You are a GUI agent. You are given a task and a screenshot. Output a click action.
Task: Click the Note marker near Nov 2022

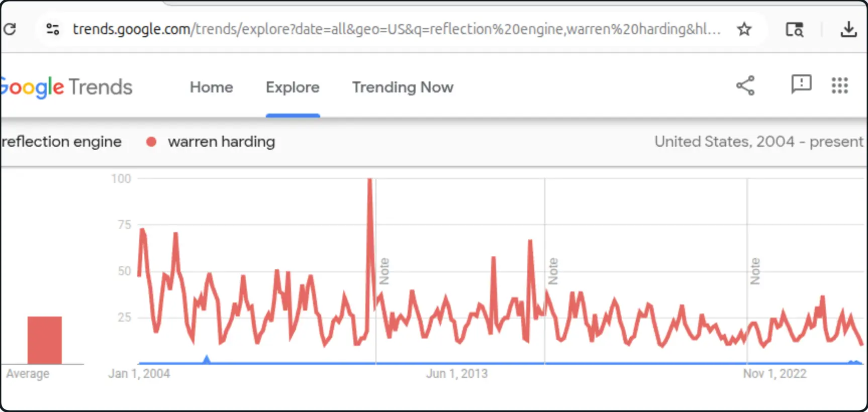(755, 271)
